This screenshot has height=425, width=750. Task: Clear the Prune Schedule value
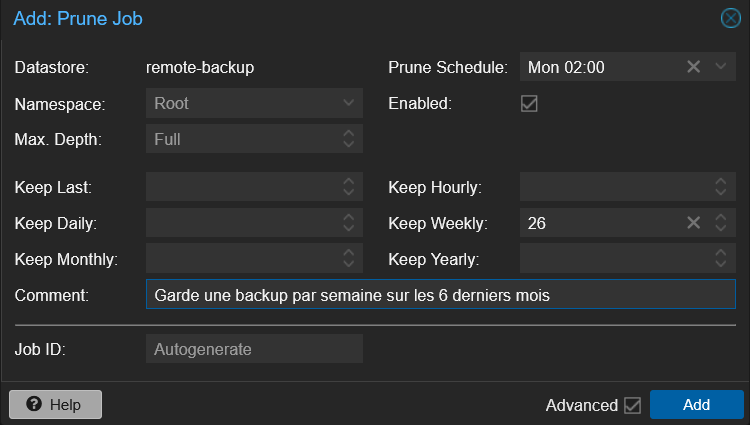[x=694, y=67]
